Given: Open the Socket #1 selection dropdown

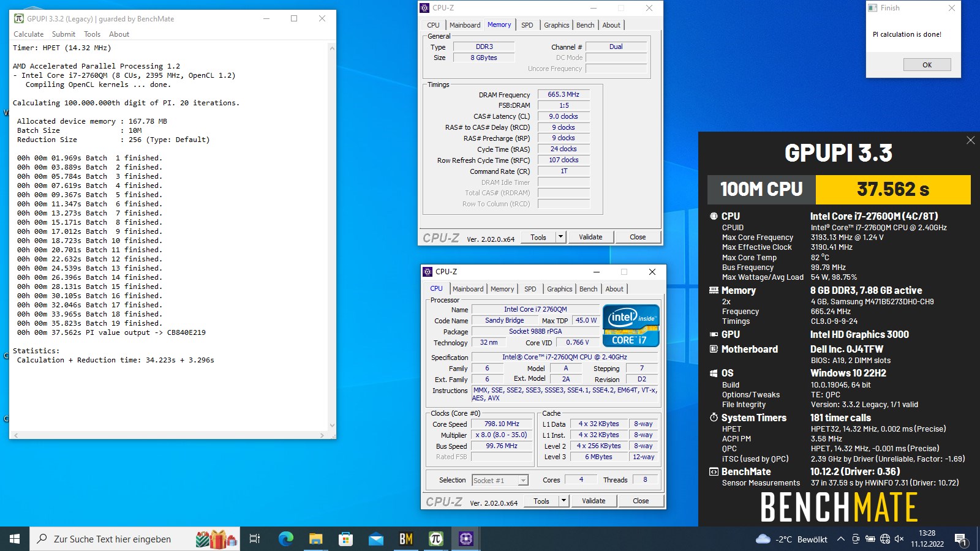Looking at the screenshot, I should tap(500, 481).
